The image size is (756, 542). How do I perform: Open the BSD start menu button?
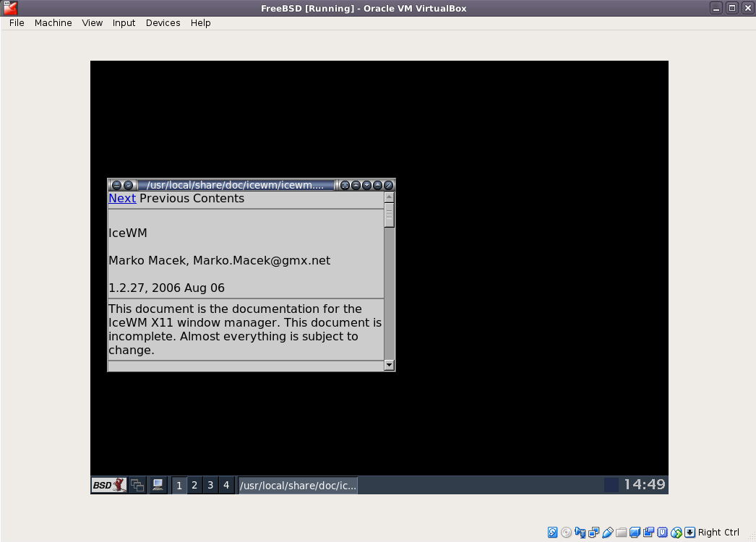(109, 485)
